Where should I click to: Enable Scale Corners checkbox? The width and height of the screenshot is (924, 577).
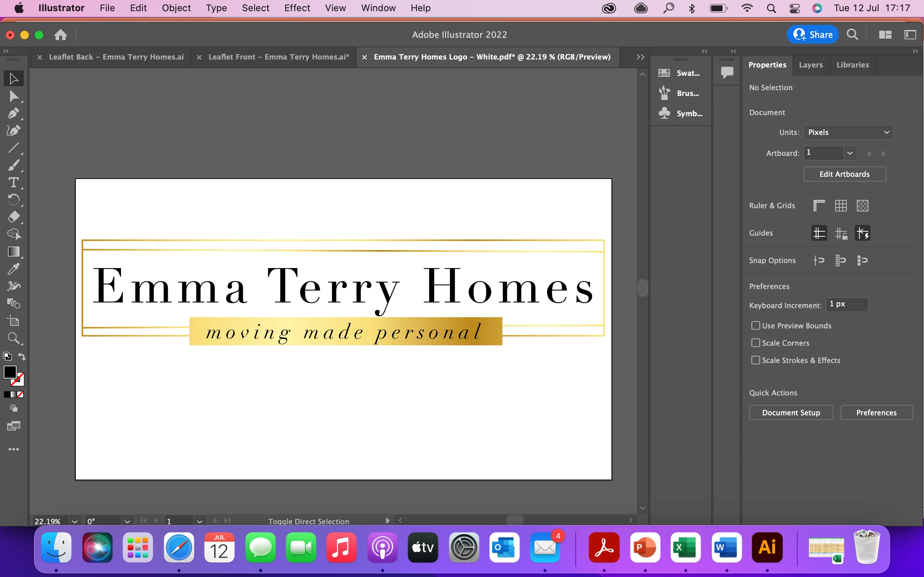pos(755,343)
